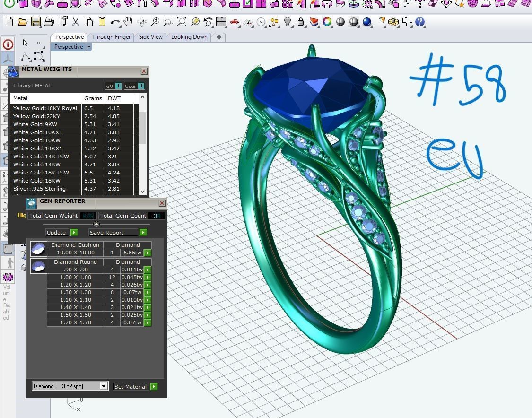Expand the 0.011tw row arrow
532x418 pixels.
click(x=147, y=270)
